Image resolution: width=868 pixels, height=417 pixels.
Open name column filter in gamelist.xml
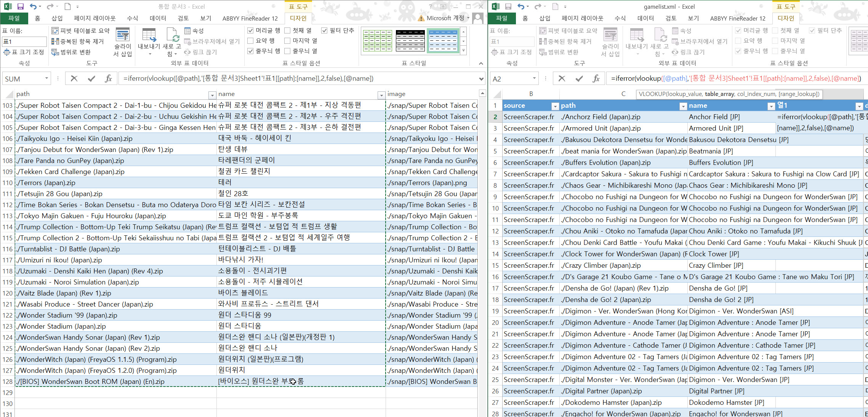771,106
